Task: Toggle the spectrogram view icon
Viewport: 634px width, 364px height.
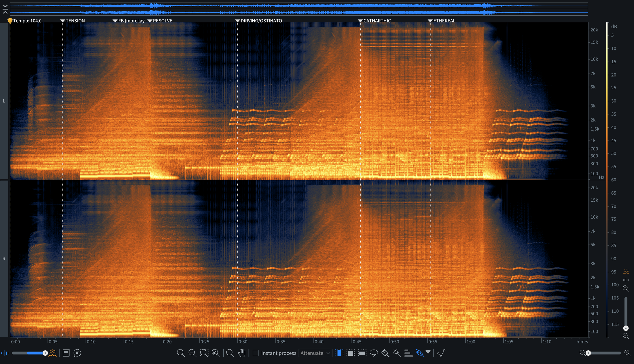Action: [53, 353]
